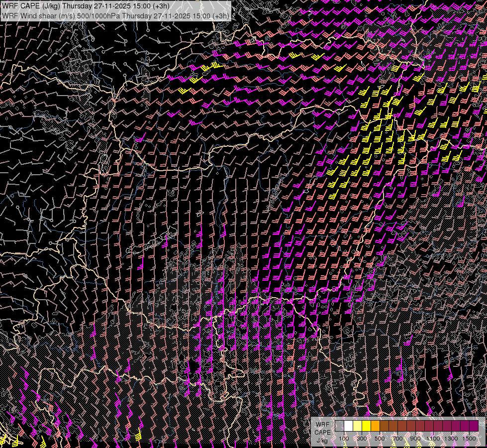Click the J/kg unit text in the legend
The height and width of the screenshot is (448, 487).
point(322,440)
